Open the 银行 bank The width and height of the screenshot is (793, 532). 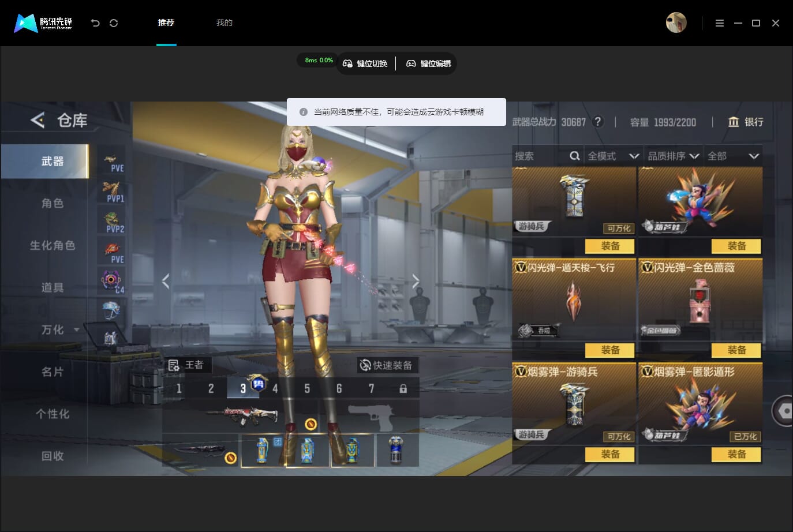746,122
